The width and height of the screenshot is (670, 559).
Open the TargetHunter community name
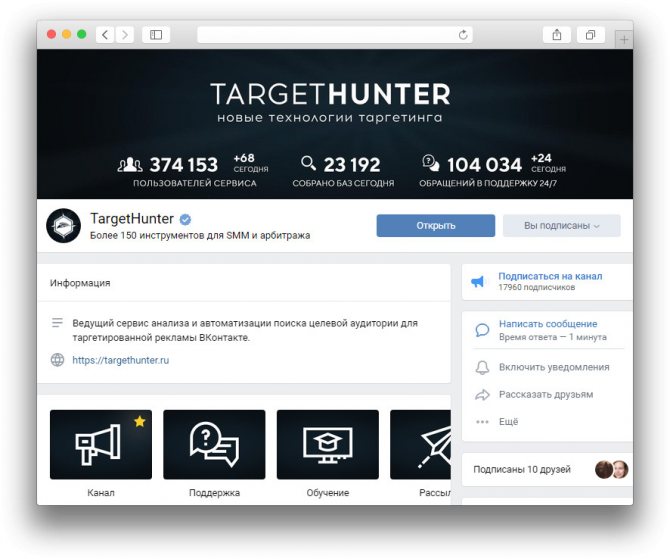(132, 219)
